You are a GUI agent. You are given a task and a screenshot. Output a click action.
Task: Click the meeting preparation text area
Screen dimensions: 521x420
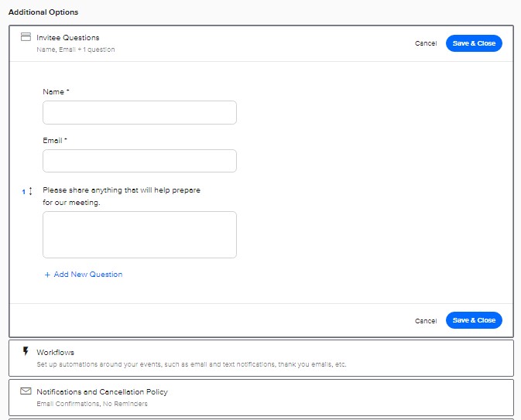139,234
